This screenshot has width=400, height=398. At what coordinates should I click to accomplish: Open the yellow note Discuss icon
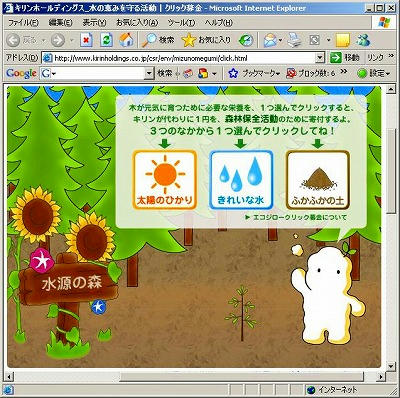pyautogui.click(x=342, y=41)
